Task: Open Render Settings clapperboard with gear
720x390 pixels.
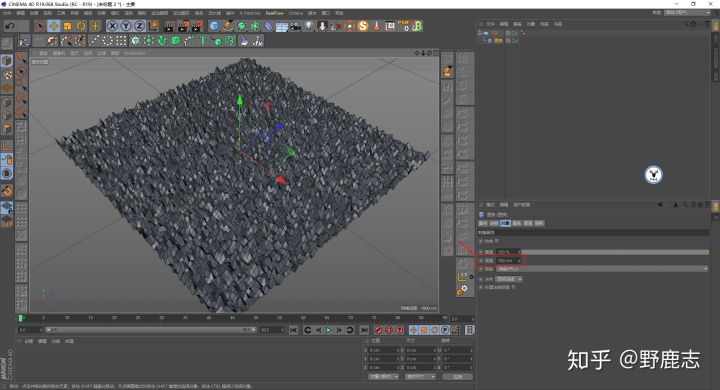Action: pos(197,26)
